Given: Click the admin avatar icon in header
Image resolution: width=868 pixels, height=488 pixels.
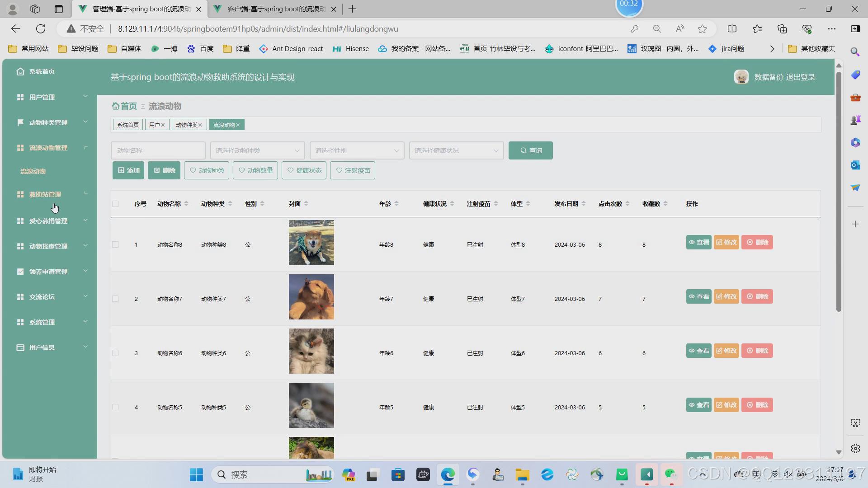Looking at the screenshot, I should [741, 77].
